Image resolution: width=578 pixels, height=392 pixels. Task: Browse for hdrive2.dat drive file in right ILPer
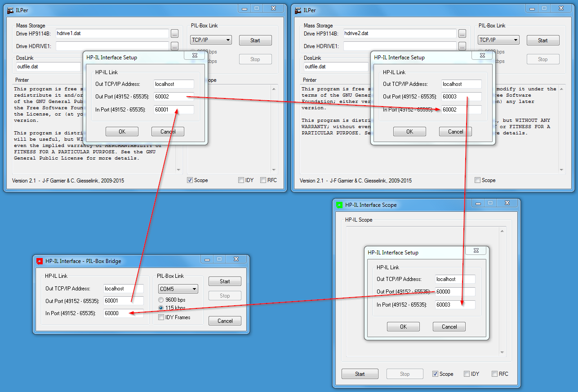pos(462,34)
